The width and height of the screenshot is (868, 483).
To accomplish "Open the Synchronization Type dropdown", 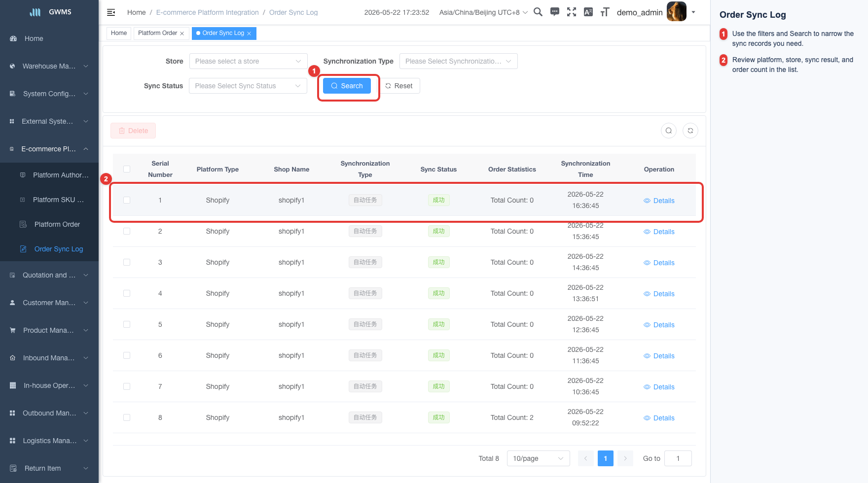I will (x=458, y=61).
